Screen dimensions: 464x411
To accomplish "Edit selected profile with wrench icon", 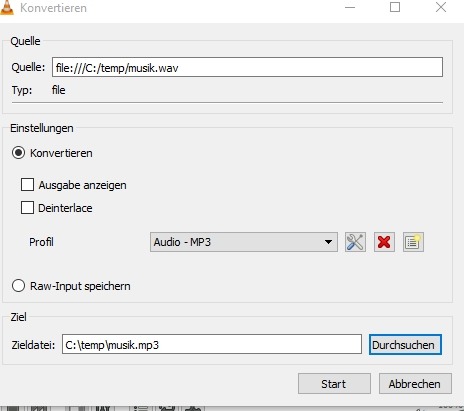I will point(355,242).
